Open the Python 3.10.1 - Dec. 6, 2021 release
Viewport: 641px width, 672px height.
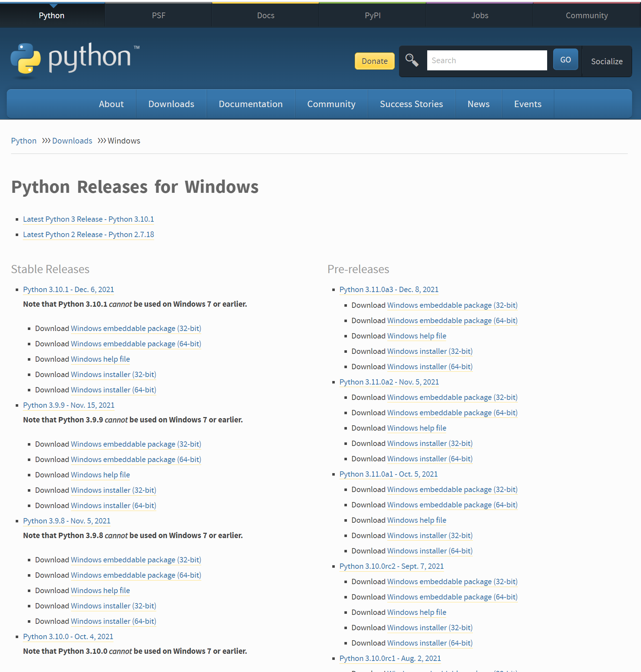[69, 290]
